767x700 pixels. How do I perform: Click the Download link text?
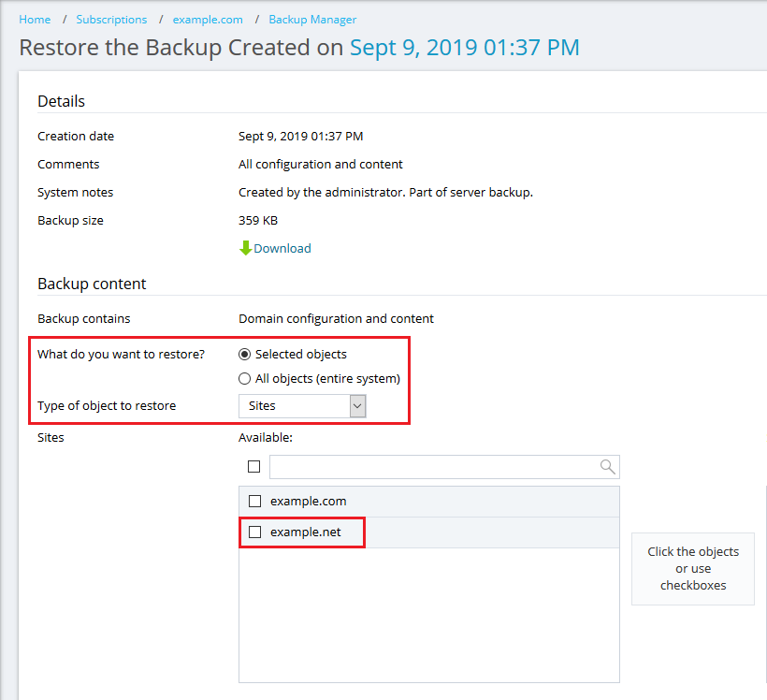coord(282,248)
